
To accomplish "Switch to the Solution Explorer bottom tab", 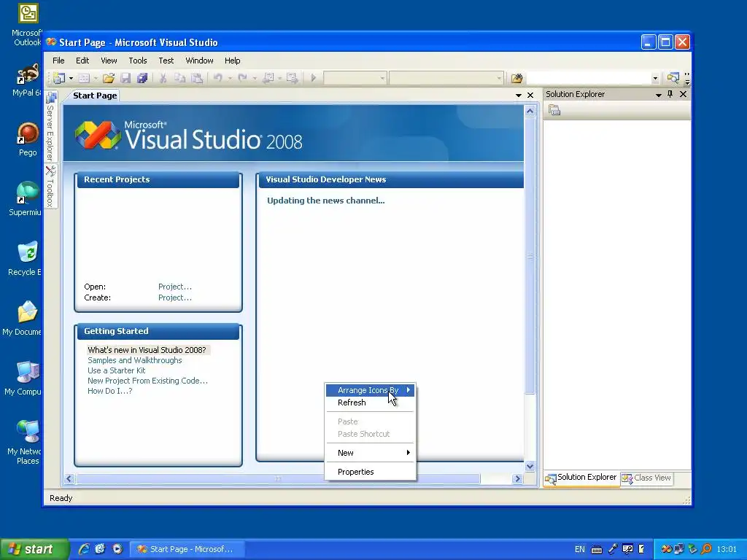I will point(581,478).
